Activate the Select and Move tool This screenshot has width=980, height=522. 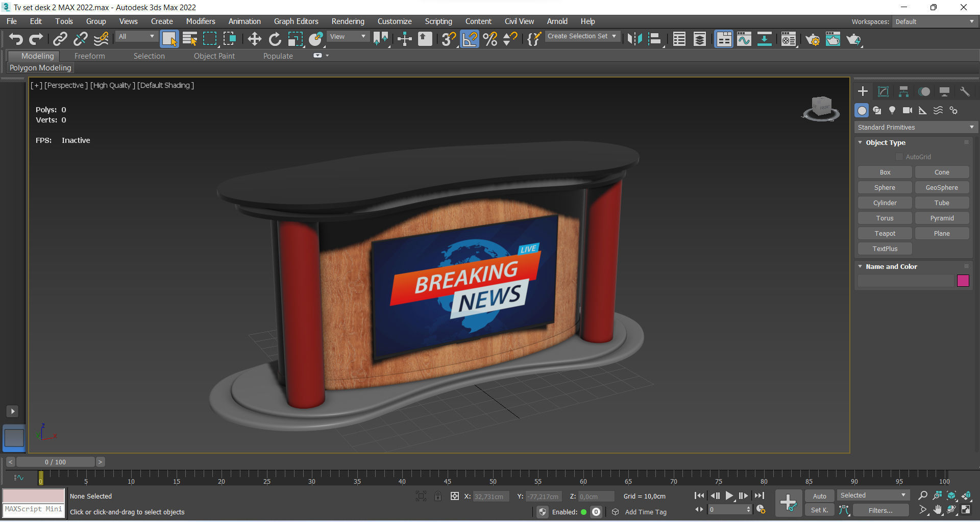[254, 39]
